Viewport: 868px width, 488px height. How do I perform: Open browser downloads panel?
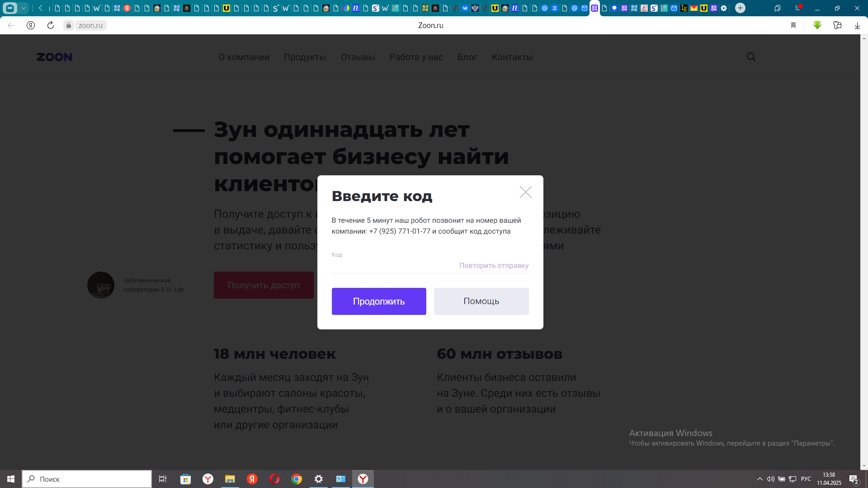click(x=857, y=25)
